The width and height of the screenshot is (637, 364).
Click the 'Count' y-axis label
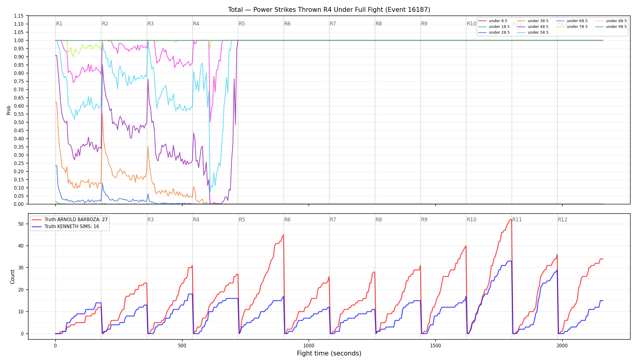pyautogui.click(x=12, y=277)
